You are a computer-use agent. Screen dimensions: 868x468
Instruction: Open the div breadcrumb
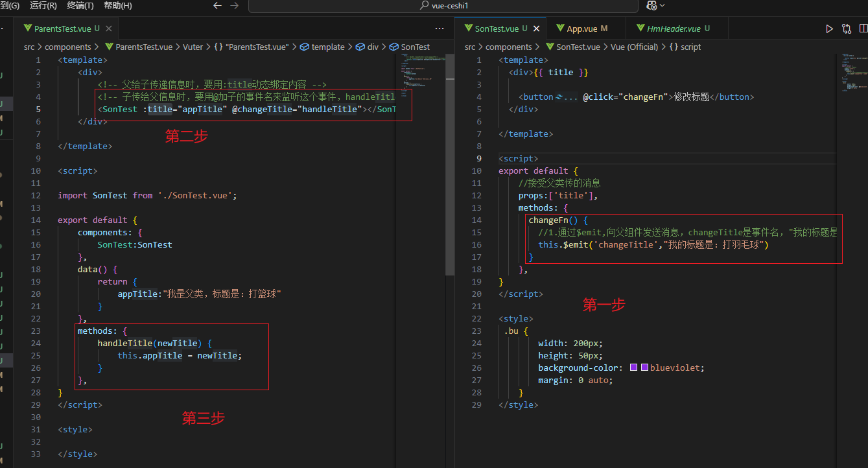368,47
